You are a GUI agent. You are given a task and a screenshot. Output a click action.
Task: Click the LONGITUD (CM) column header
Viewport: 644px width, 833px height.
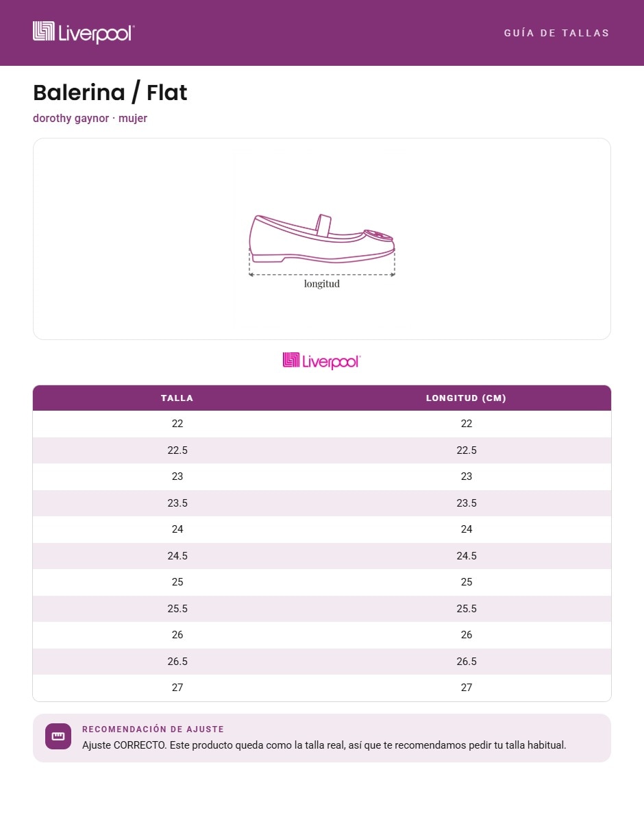click(x=467, y=398)
